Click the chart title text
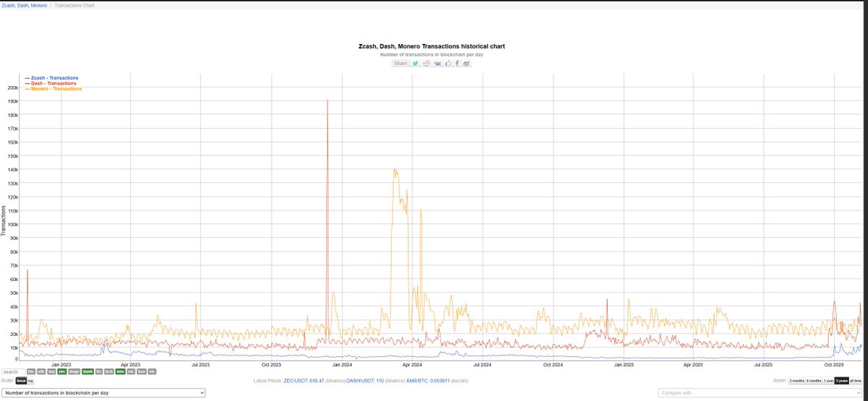The width and height of the screenshot is (868, 401). click(x=433, y=46)
